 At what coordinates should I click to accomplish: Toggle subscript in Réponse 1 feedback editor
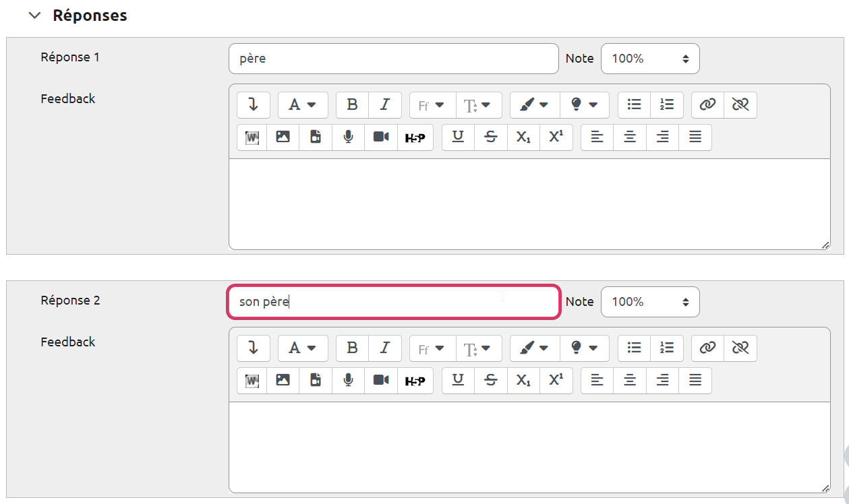coord(523,137)
